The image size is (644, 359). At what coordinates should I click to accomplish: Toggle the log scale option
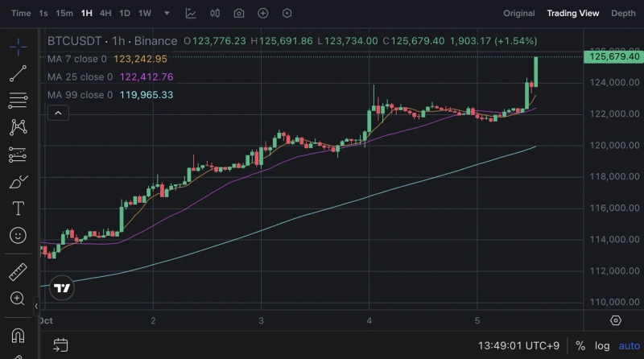point(602,346)
